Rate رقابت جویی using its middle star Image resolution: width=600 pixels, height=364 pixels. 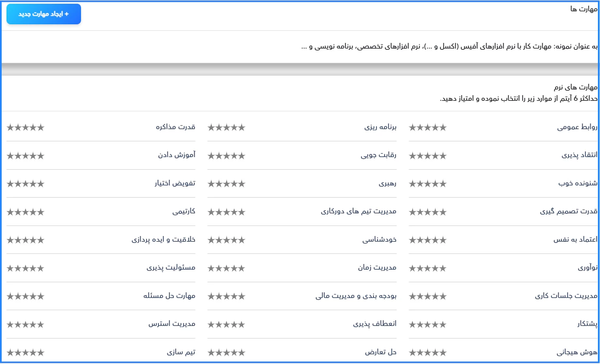226,156
